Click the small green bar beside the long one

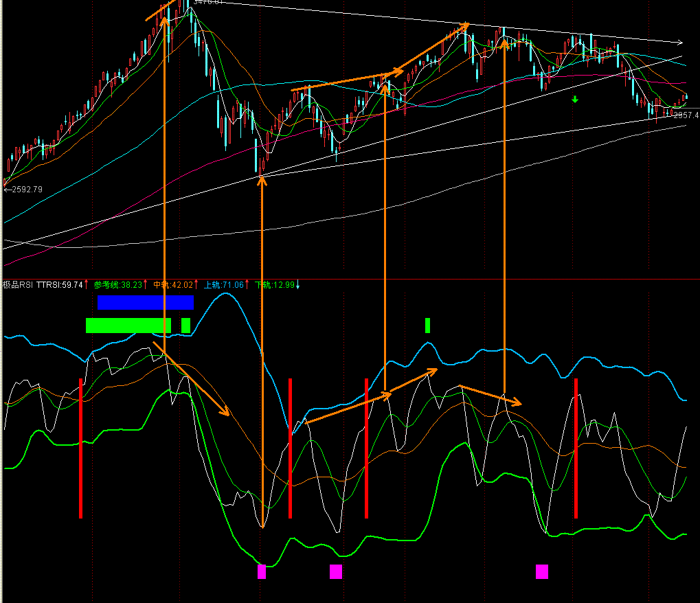[x=185, y=326]
